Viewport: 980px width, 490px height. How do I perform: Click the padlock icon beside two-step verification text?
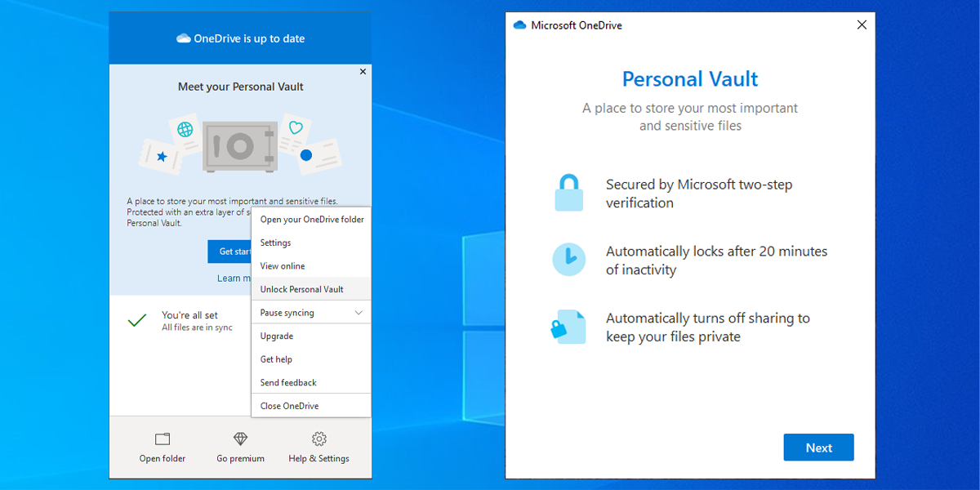coord(569,191)
